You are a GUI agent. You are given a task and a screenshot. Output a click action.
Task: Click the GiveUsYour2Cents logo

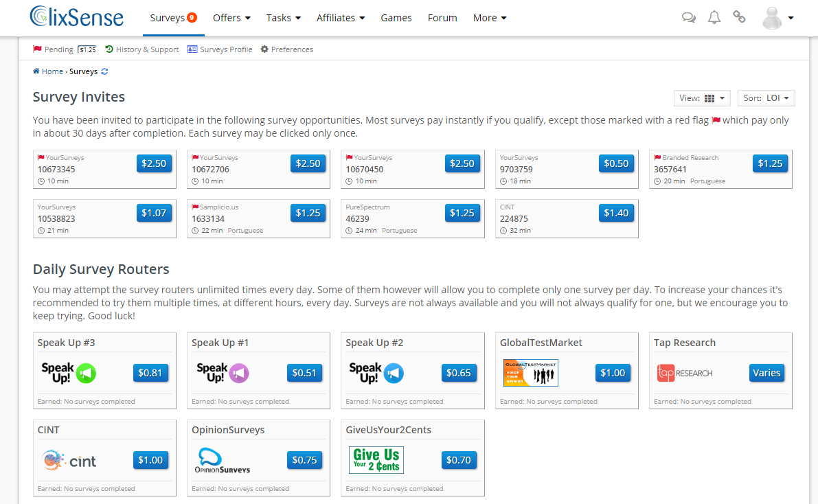click(376, 460)
